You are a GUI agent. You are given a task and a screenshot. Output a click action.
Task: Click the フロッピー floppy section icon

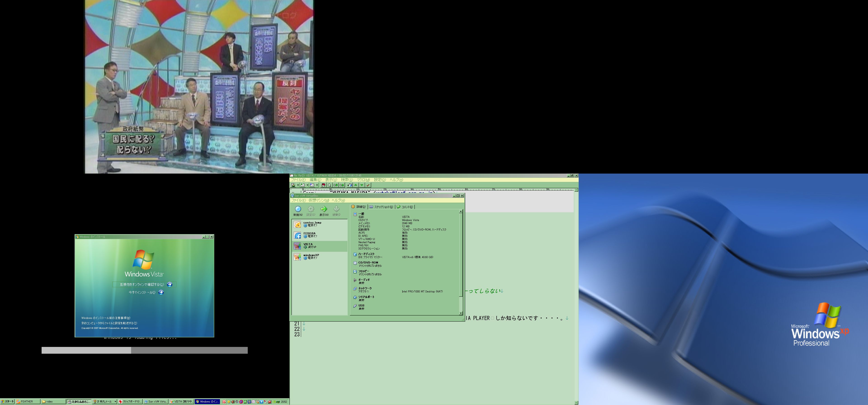tap(355, 272)
